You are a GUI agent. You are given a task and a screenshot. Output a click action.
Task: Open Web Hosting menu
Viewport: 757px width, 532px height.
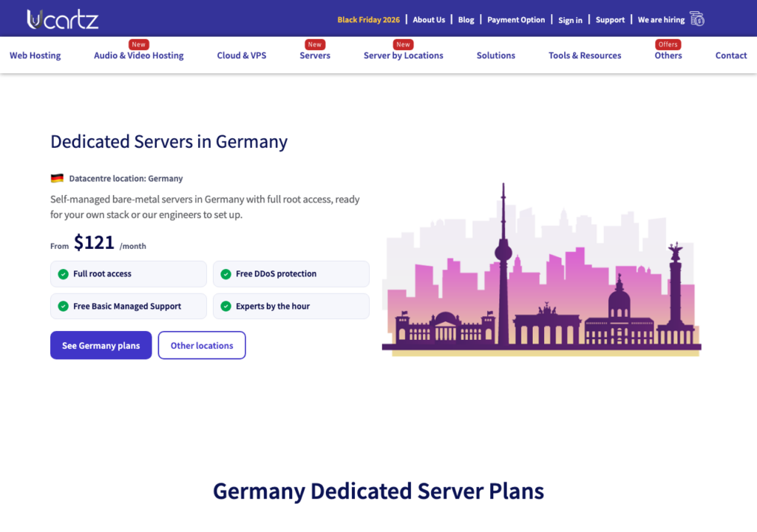[x=35, y=55]
